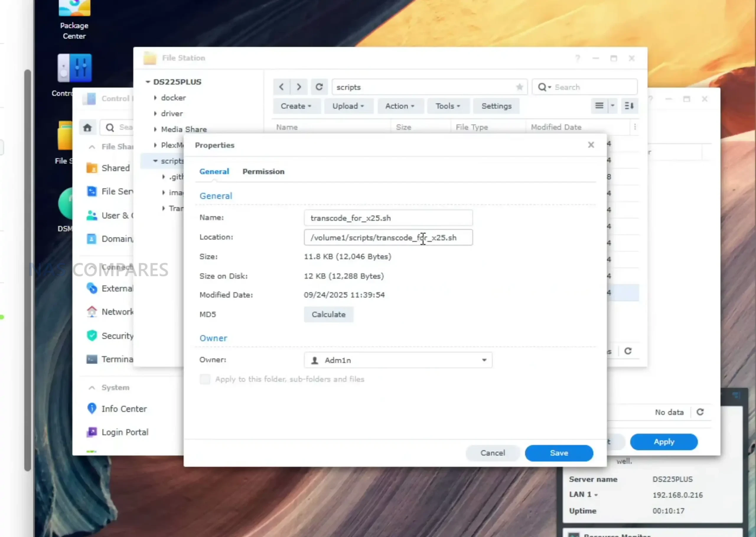756x537 pixels.
Task: Collapse the DS225PLUS tree root
Action: (x=148, y=82)
